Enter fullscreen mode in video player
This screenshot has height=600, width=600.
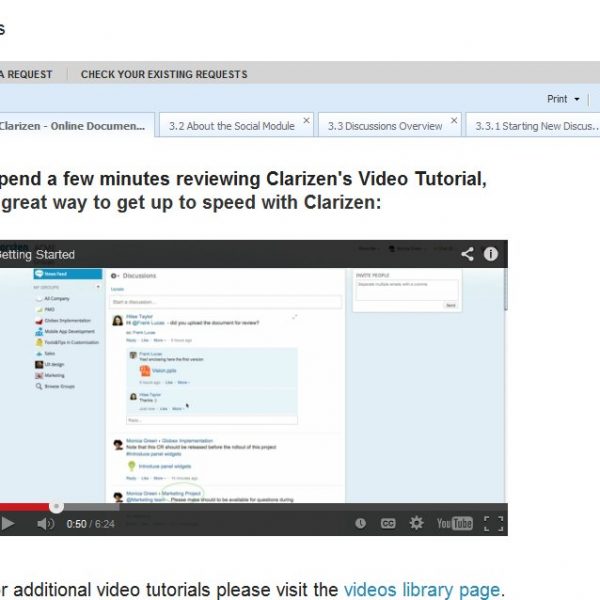494,523
